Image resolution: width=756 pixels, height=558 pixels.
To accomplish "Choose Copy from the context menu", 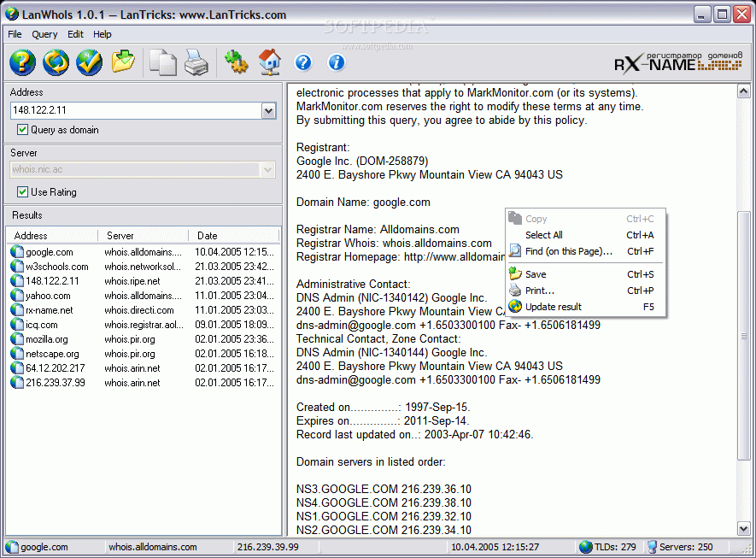I will [586, 219].
